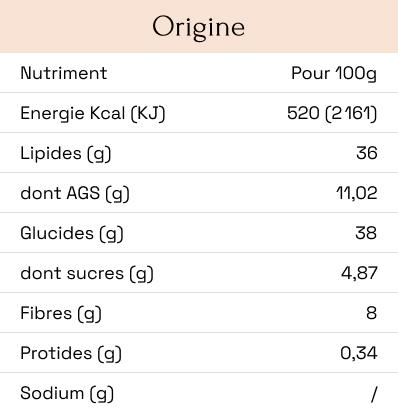
Task: Click the Protides (g) row label
Action: click(71, 353)
